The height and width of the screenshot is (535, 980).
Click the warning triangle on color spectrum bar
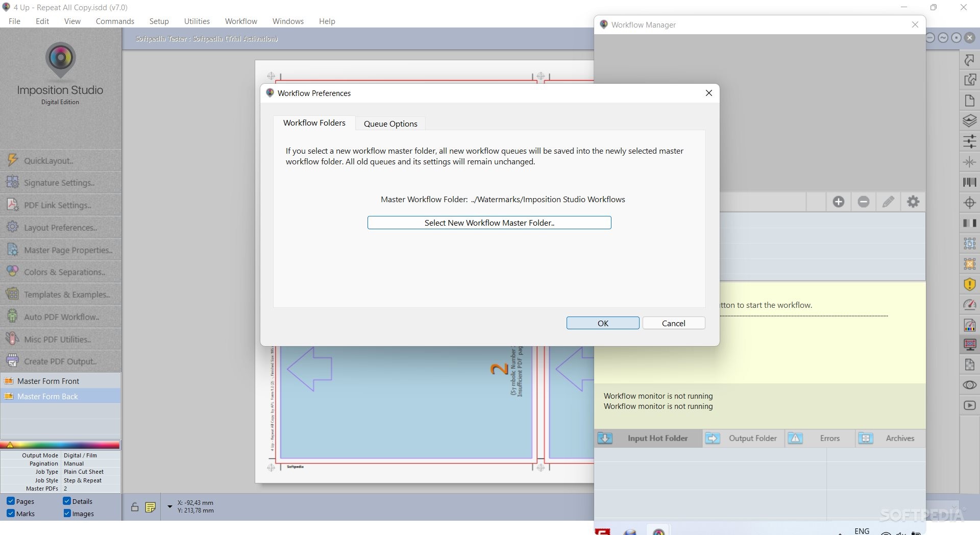[10, 445]
